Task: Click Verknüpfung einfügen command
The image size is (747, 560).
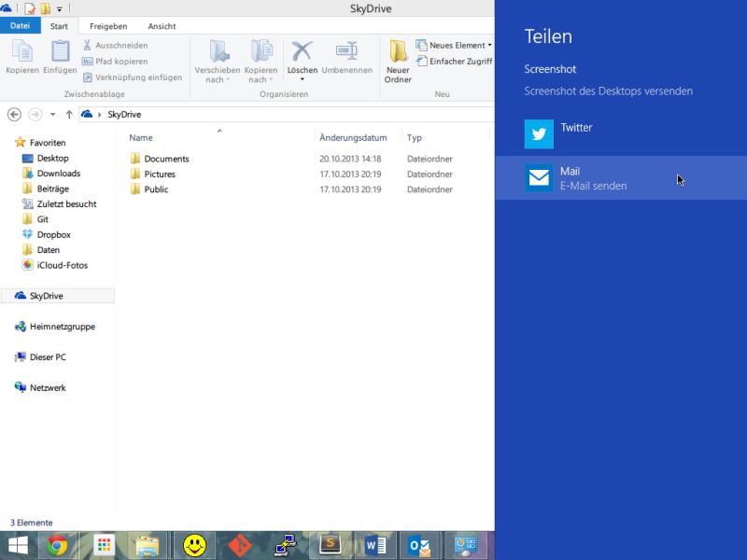Action: [x=133, y=77]
